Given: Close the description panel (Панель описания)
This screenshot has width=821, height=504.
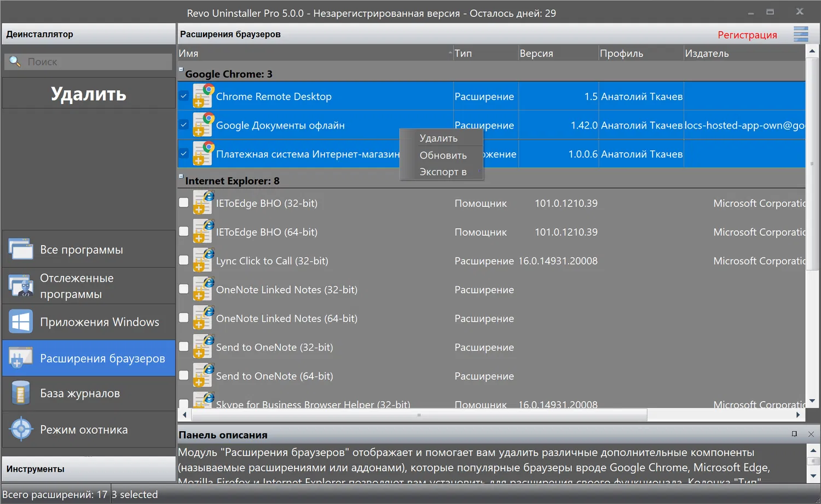Looking at the screenshot, I should click(811, 434).
